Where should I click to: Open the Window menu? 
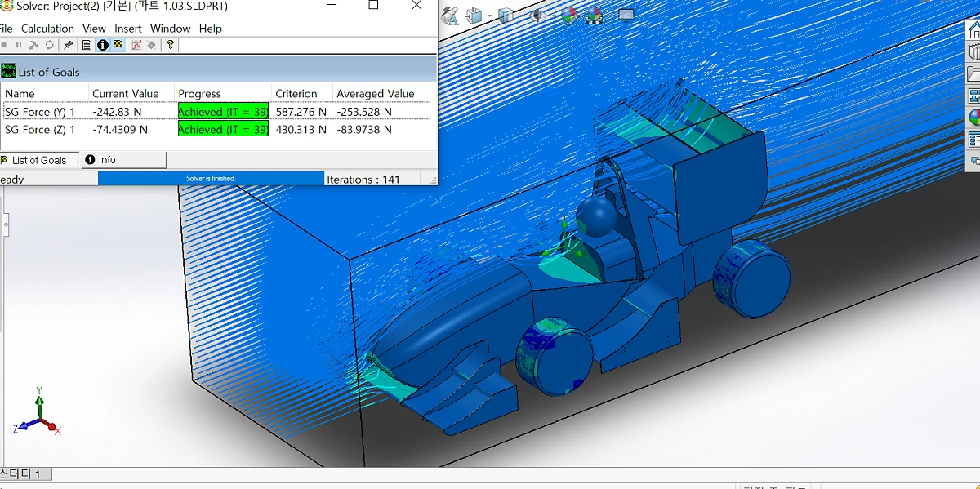pyautogui.click(x=170, y=29)
